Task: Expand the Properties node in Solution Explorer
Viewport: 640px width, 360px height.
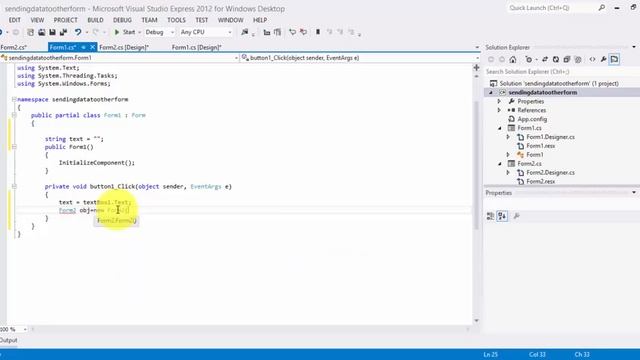Action: (x=499, y=101)
